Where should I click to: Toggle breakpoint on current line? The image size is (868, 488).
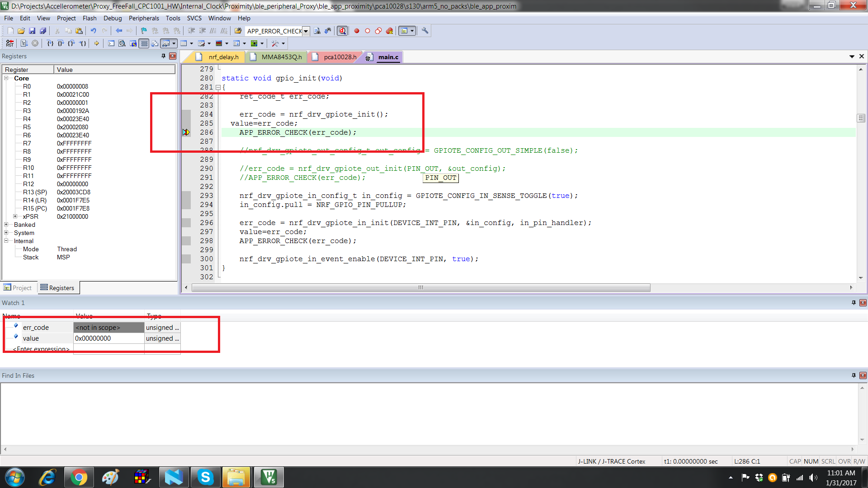357,31
